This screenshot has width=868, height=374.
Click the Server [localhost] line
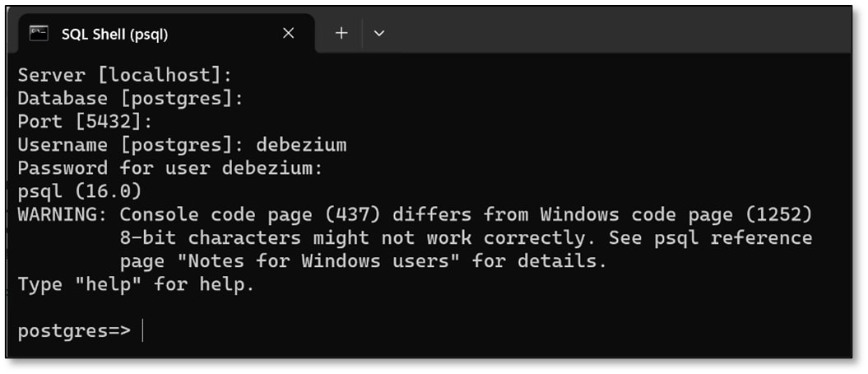(x=125, y=75)
